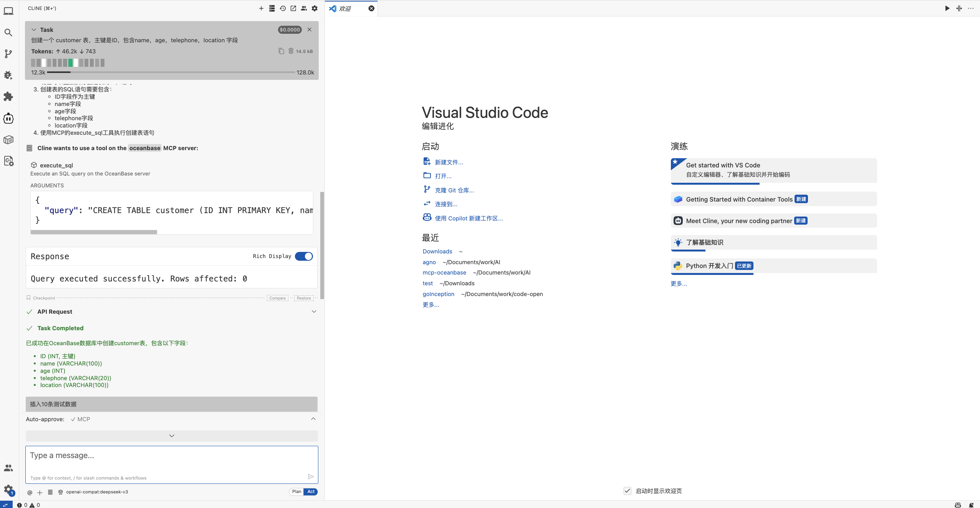
Task: Open recent mcp-oceanbase folder link
Action: (x=444, y=273)
